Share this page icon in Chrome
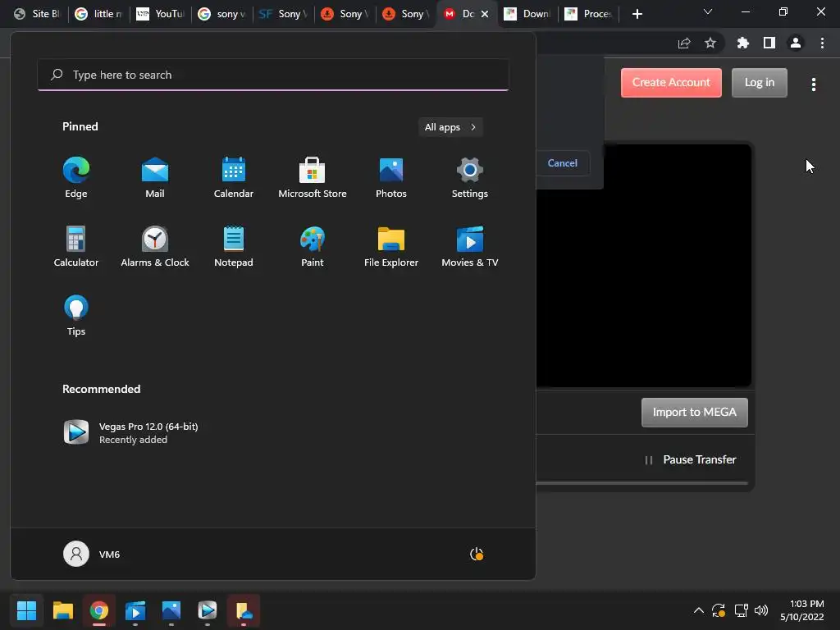Screen dimensions: 840x630 684,43
